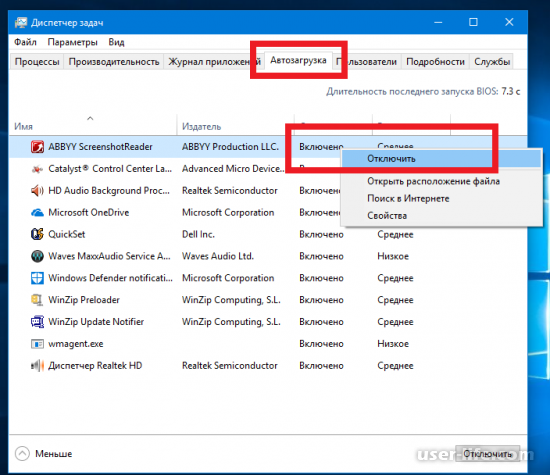Select the wmagent.exe row name
Image resolution: width=550 pixels, height=475 pixels.
(x=76, y=344)
